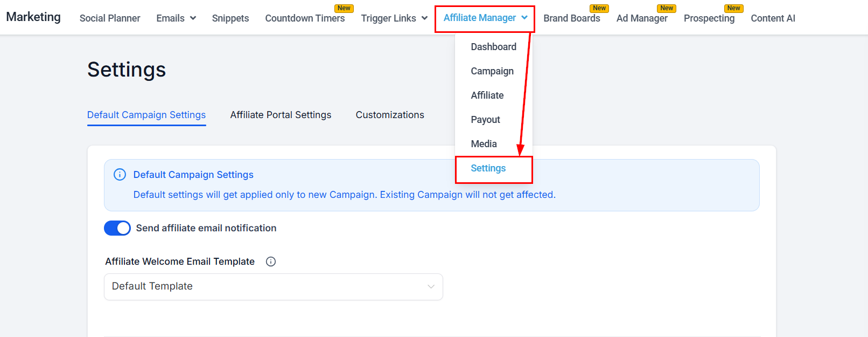
Task: Expand the Trigger Links menu
Action: [x=394, y=18]
